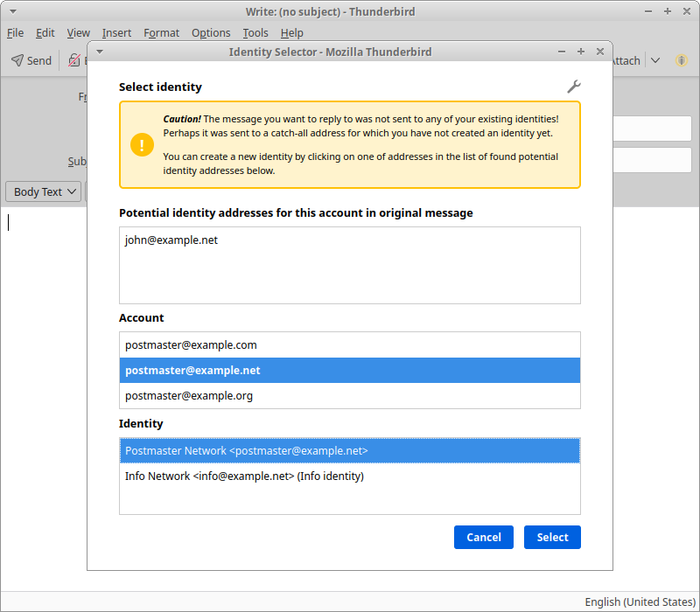The image size is (700, 612).
Task: Open the Help menu
Action: tap(292, 33)
